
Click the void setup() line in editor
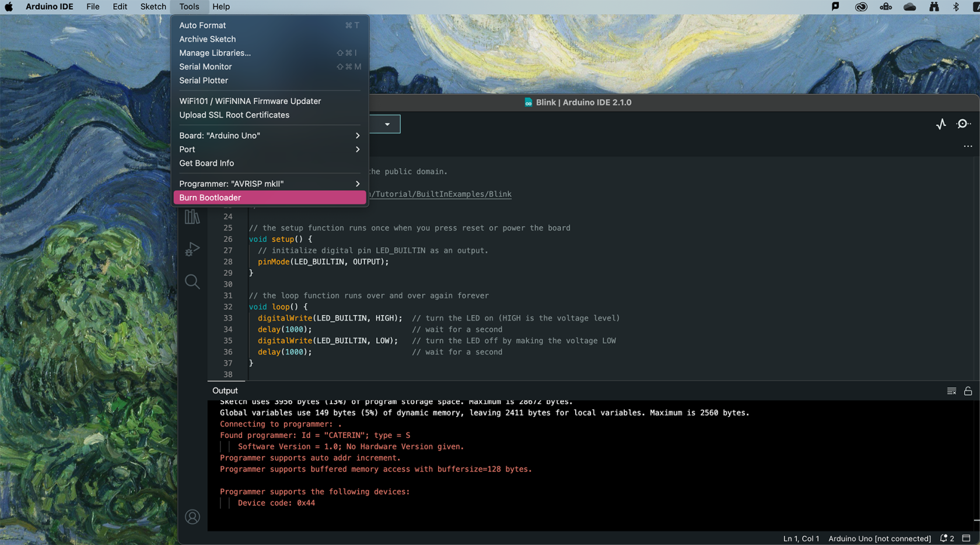pos(281,239)
